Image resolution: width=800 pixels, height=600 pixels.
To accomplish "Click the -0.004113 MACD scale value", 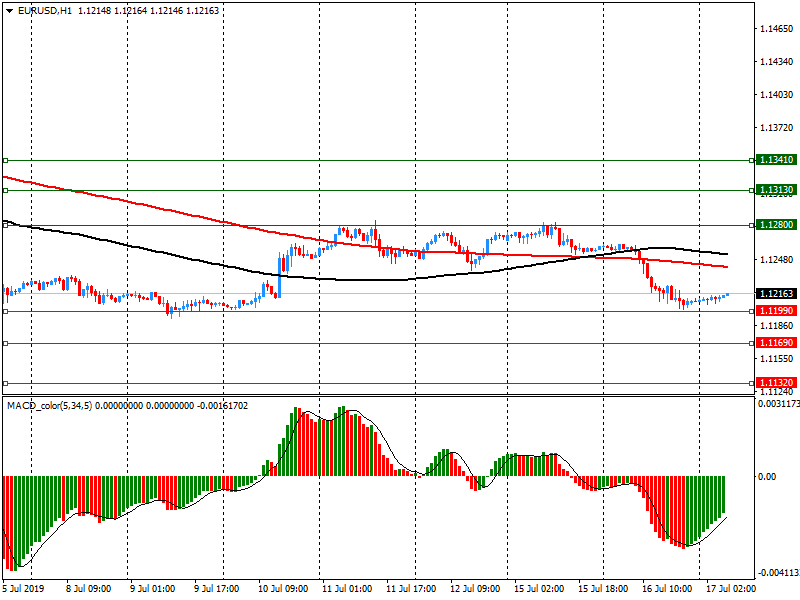I will [x=779, y=573].
